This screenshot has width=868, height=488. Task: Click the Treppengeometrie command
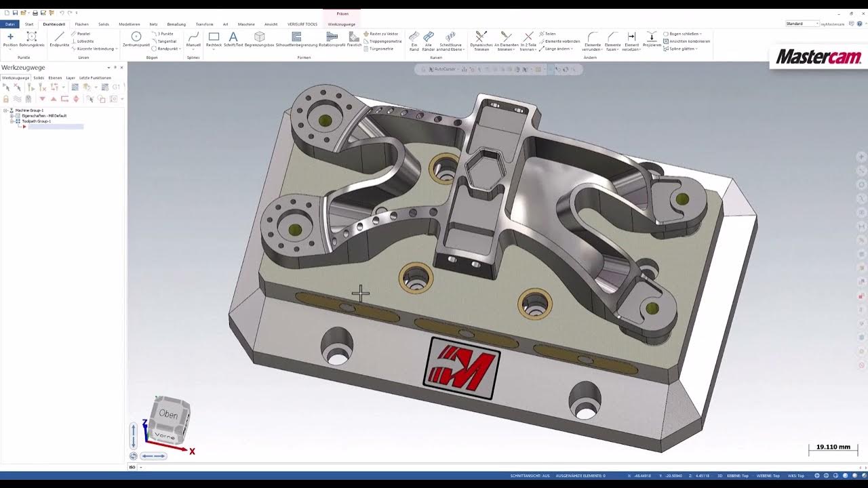(x=382, y=41)
